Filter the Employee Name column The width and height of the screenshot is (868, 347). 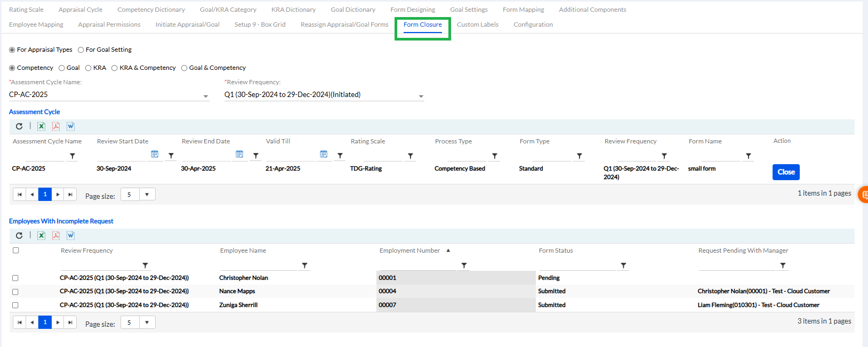[x=304, y=265]
